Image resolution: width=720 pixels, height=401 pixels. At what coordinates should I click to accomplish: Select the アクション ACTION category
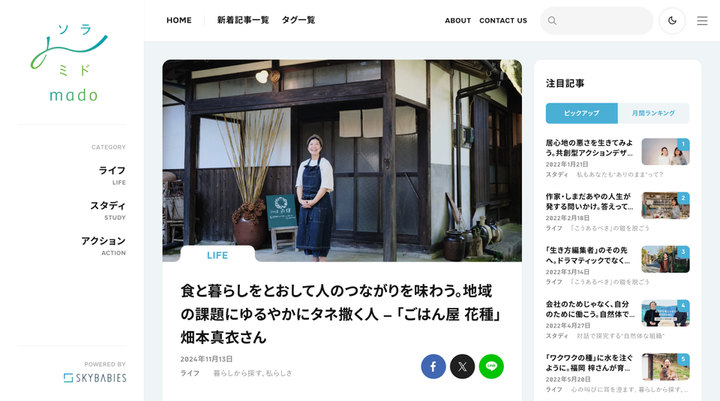[103, 246]
